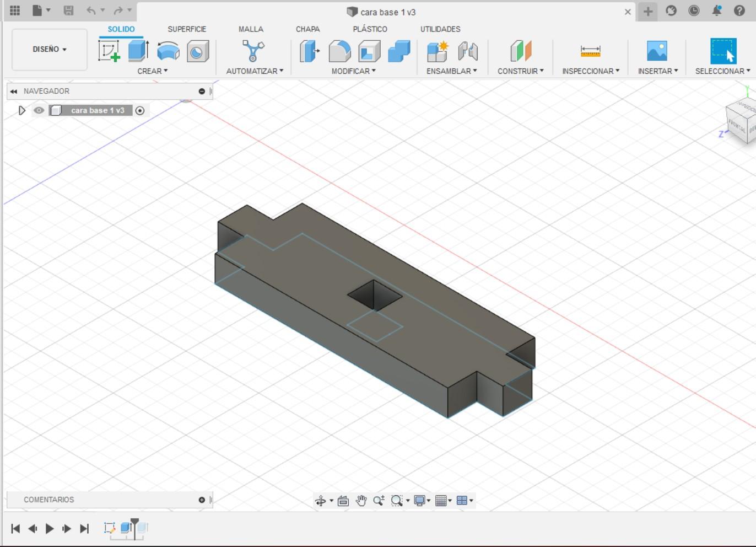
Task: Expand the cara base 1 v3 tree node
Action: (x=22, y=110)
